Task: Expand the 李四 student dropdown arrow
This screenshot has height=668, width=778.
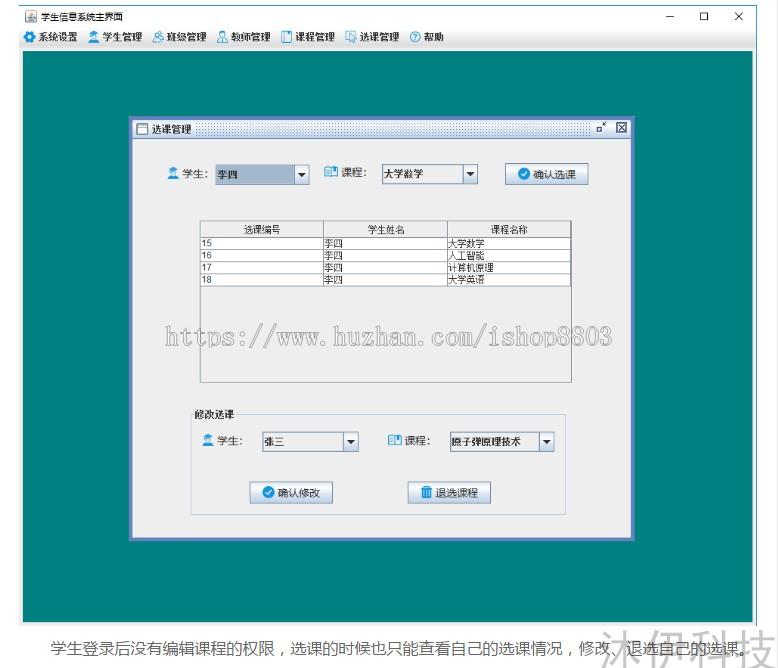Action: 301,175
